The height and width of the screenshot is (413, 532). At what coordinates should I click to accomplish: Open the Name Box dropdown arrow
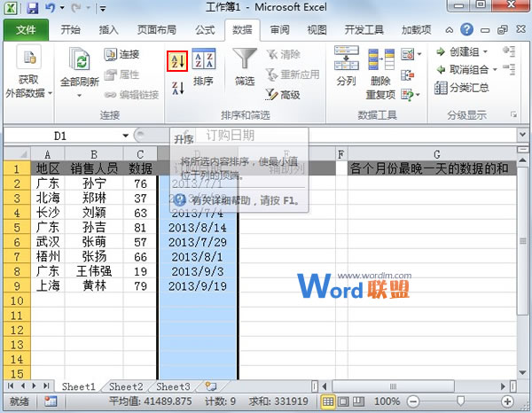[126, 136]
